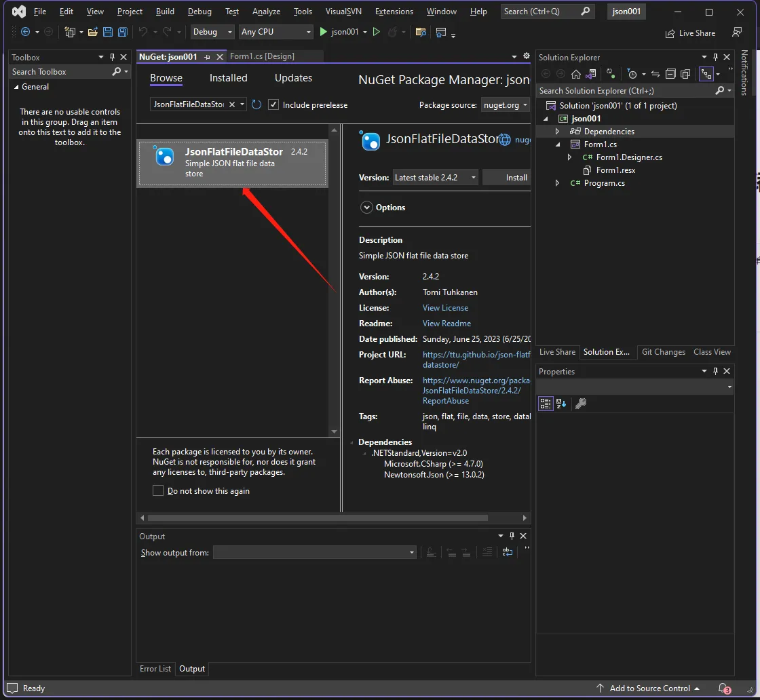Screen dimensions: 760x700
Task: Click the Save All icon
Action: tap(123, 32)
